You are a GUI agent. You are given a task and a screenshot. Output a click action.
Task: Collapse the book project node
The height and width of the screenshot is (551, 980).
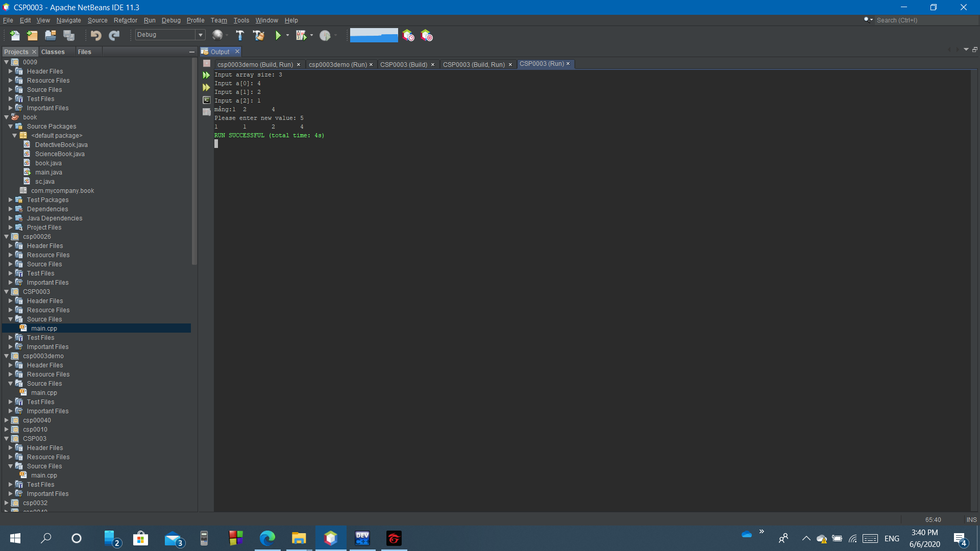coord(7,117)
